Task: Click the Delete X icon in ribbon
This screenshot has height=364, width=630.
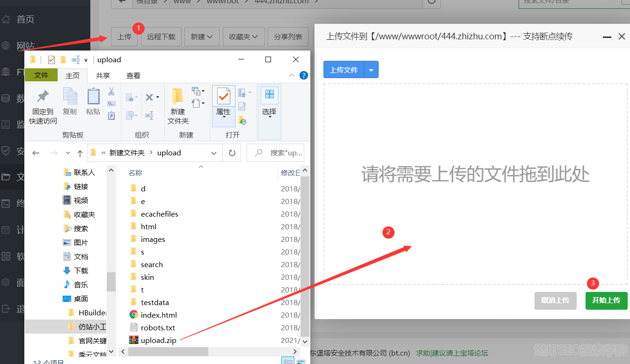Action: pyautogui.click(x=149, y=97)
